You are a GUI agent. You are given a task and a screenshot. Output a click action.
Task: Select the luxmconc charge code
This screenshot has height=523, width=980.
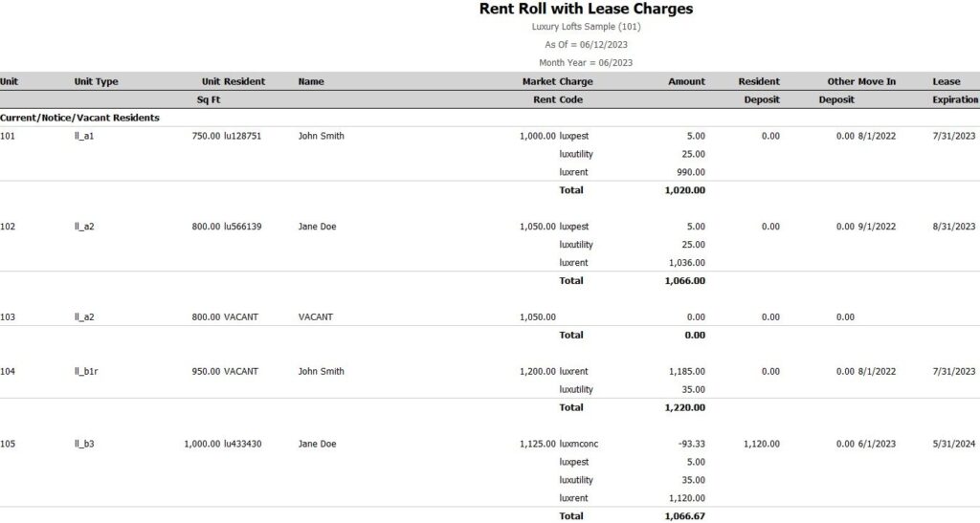pos(579,444)
